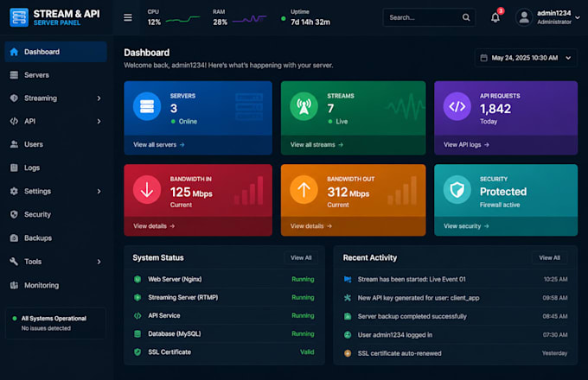Follow the View API logs link
The height and width of the screenshot is (380, 588).
(x=466, y=144)
